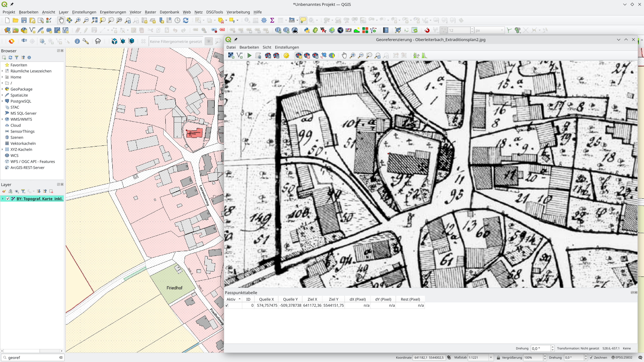
Task: Expand the GeoPackage browser node
Action: click(3, 89)
